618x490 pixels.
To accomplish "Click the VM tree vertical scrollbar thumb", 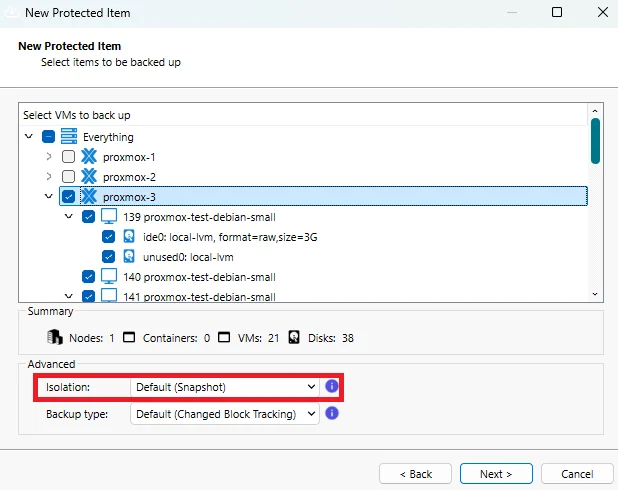I will tap(595, 140).
